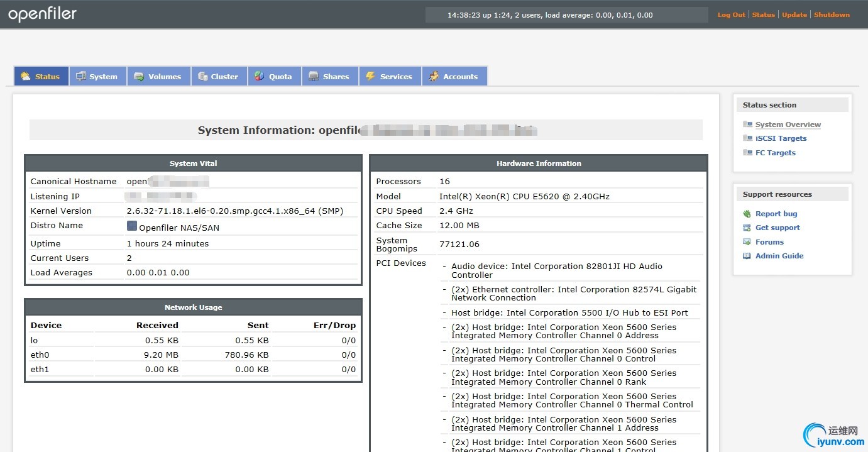Click the Openfiler NAS/SAN distro icon
Screen dimensions: 868x452
tap(132, 226)
